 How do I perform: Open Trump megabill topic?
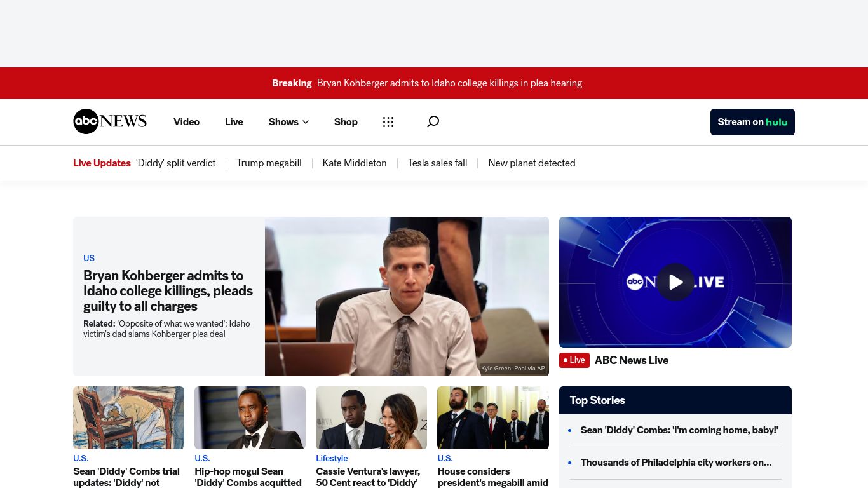(269, 163)
